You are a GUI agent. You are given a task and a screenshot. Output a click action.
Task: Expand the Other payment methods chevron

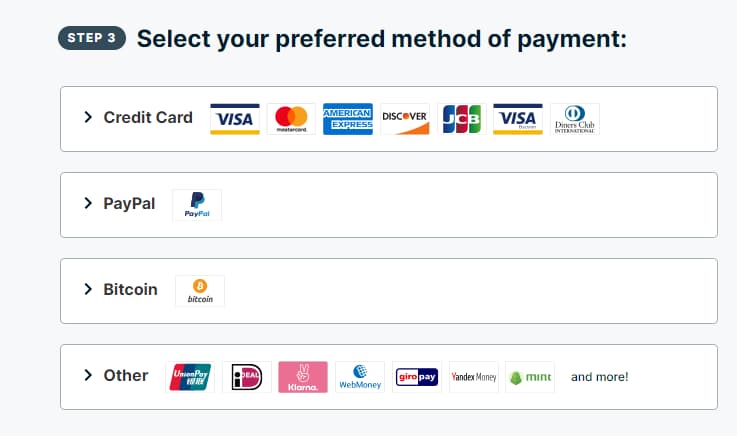pyautogui.click(x=88, y=376)
